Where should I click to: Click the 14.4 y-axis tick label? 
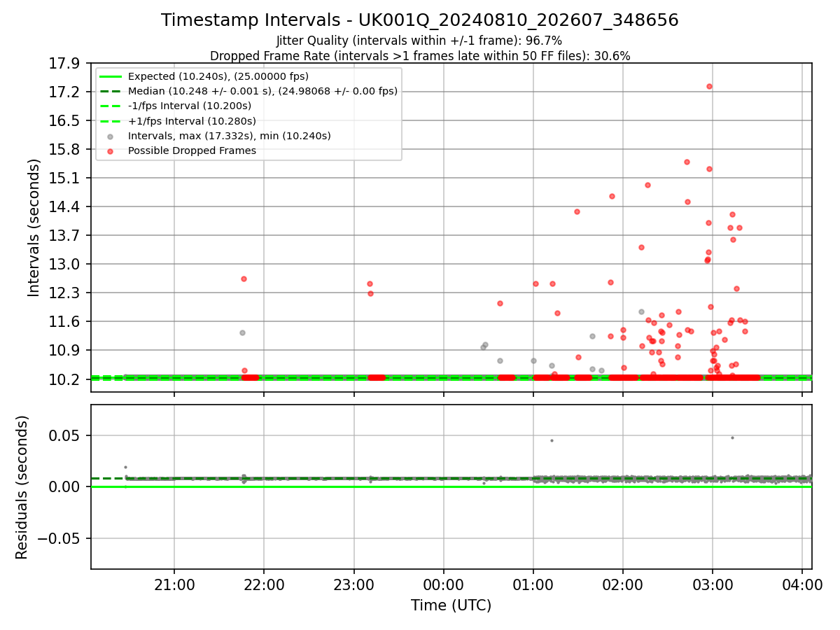click(x=66, y=207)
